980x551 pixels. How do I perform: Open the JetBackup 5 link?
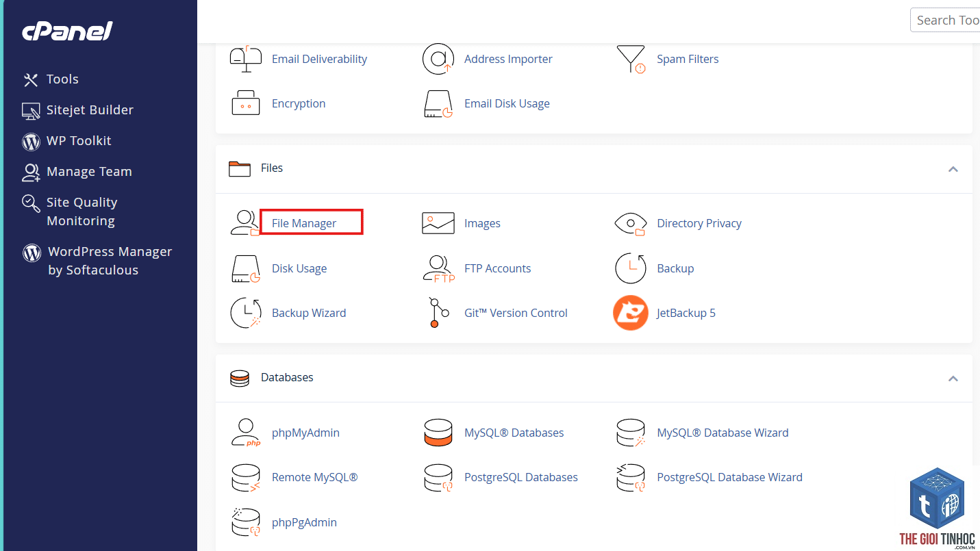click(x=686, y=313)
